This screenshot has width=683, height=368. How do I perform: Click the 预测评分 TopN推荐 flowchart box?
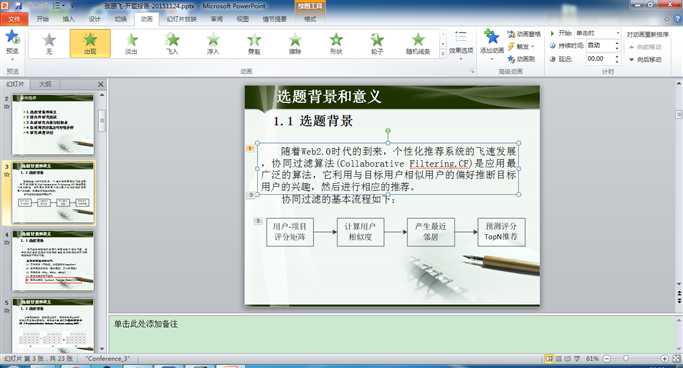501,232
